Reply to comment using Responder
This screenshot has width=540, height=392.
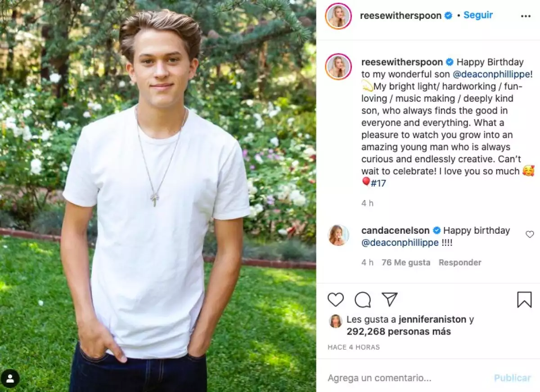tap(460, 263)
